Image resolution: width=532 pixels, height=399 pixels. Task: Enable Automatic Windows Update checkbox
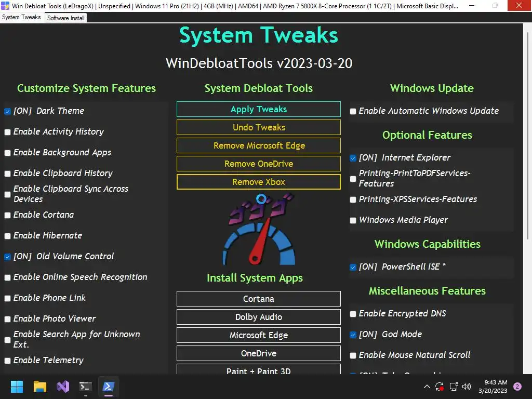[353, 111]
